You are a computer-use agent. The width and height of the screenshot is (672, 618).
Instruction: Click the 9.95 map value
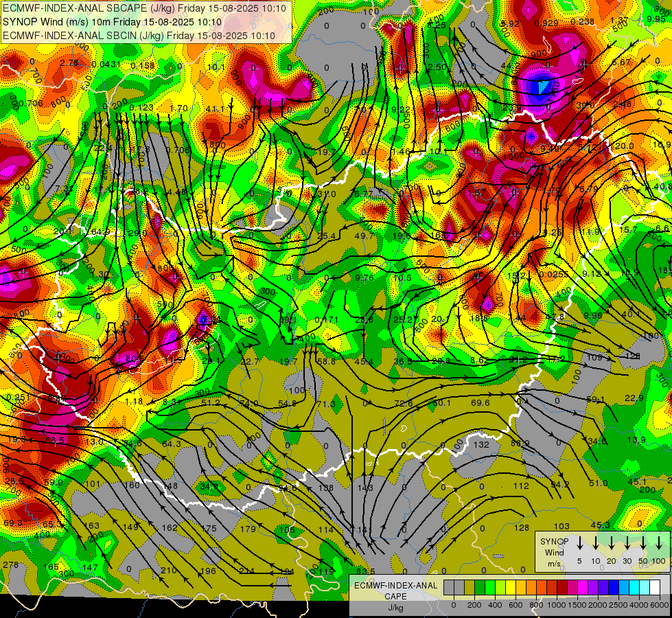(x=656, y=19)
